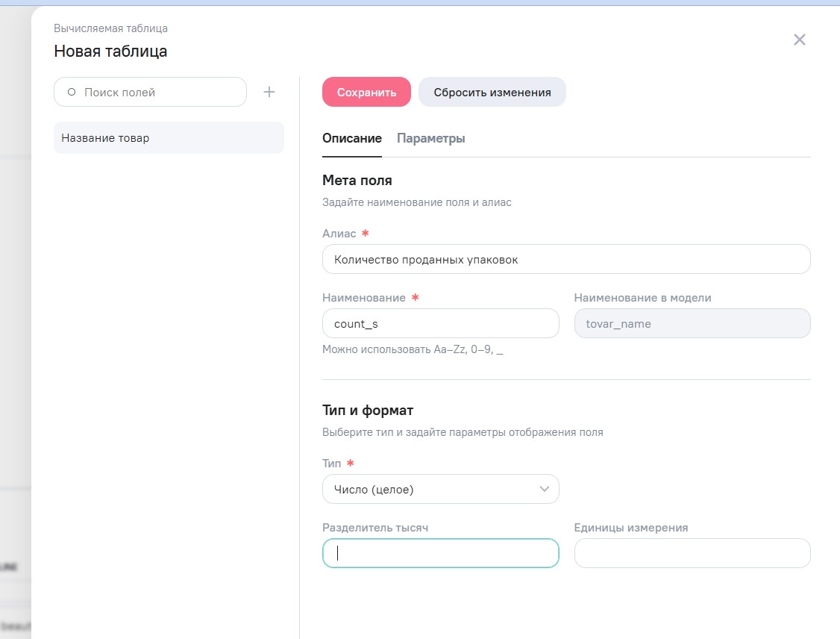Click the Единицы измерения input field
The width and height of the screenshot is (840, 639).
[x=692, y=553]
